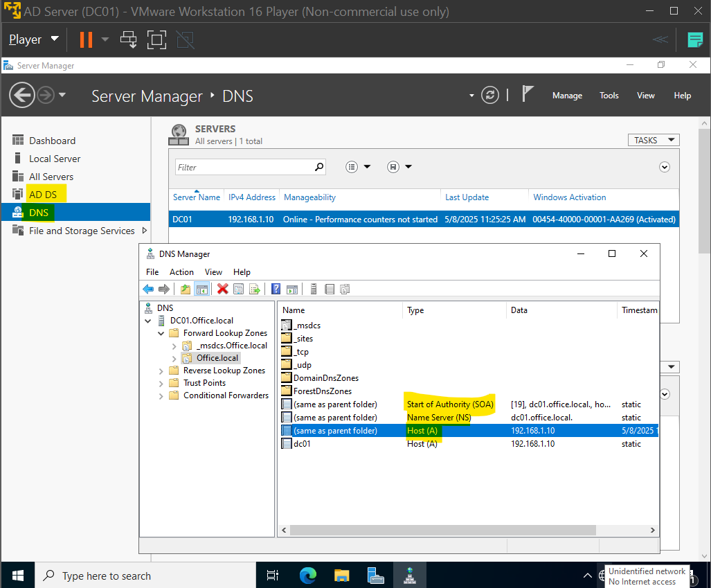The height and width of the screenshot is (588, 711).
Task: Open the VMware notes icon at the toolbar's end
Action: coord(694,39)
